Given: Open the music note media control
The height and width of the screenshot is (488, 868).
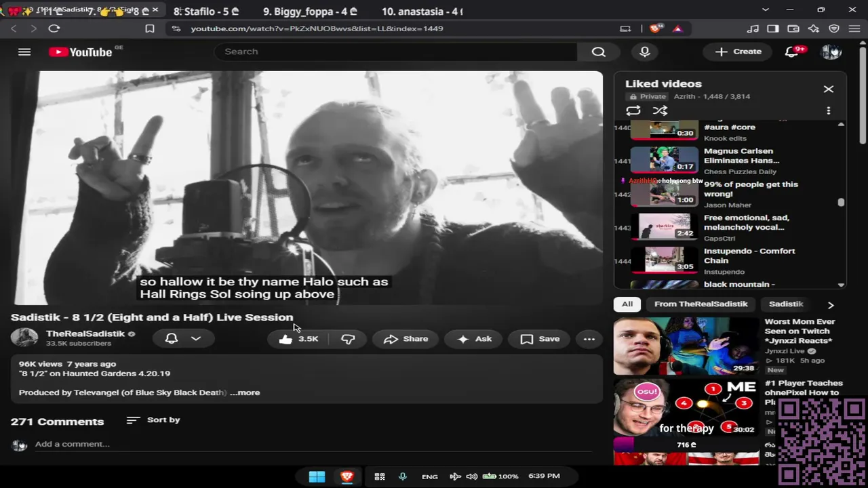Looking at the screenshot, I should coord(753,28).
